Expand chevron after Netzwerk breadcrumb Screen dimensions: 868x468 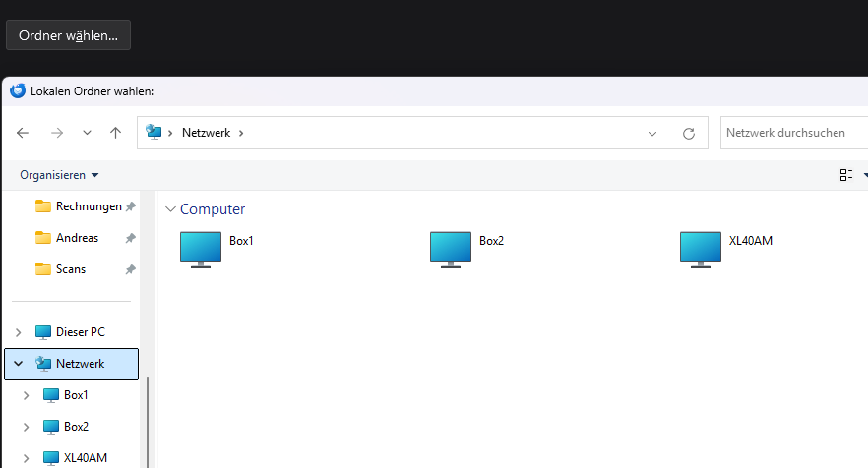(241, 133)
